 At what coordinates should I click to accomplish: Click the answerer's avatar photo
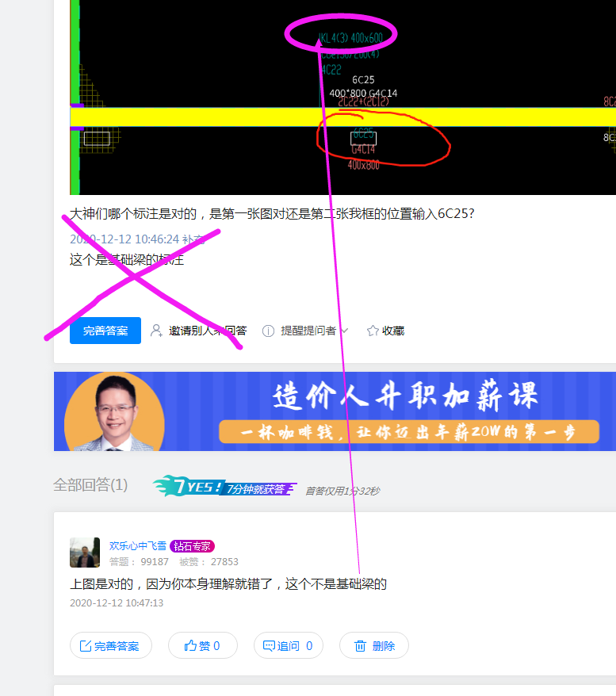85,553
